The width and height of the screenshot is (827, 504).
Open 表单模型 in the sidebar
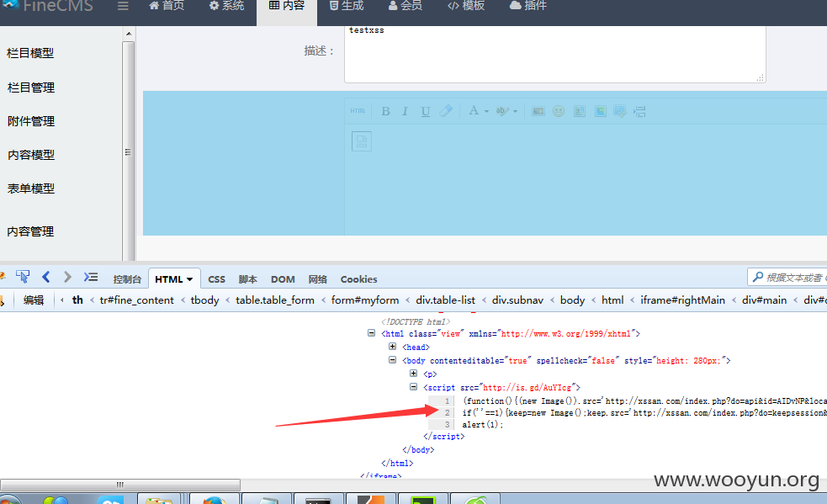(31, 189)
